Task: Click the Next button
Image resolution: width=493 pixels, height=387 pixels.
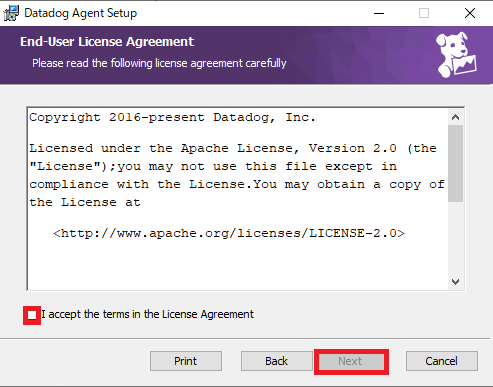Action: 351,361
